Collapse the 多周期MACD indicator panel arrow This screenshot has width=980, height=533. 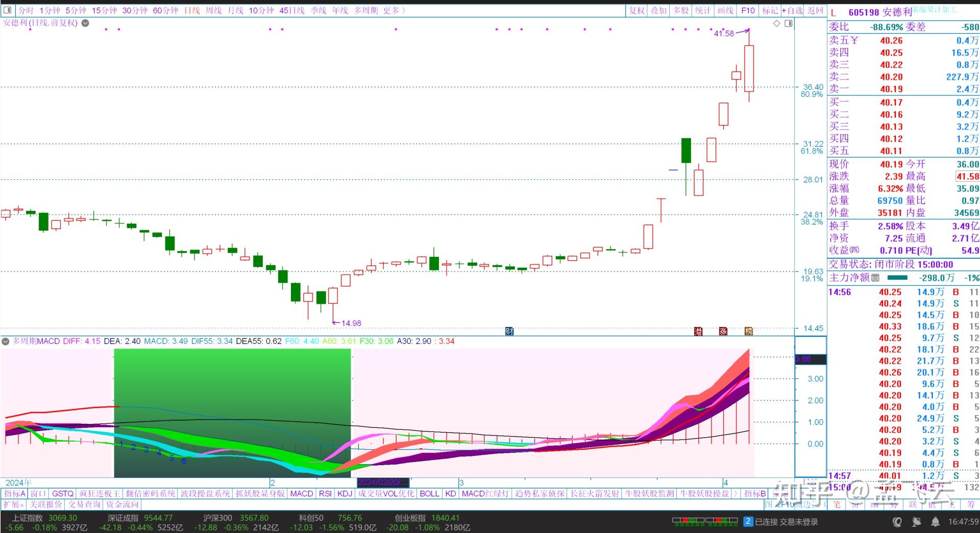tap(5, 342)
